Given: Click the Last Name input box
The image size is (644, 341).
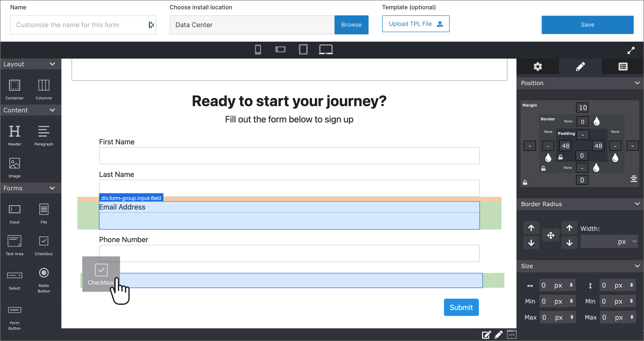Looking at the screenshot, I should pos(289,188).
